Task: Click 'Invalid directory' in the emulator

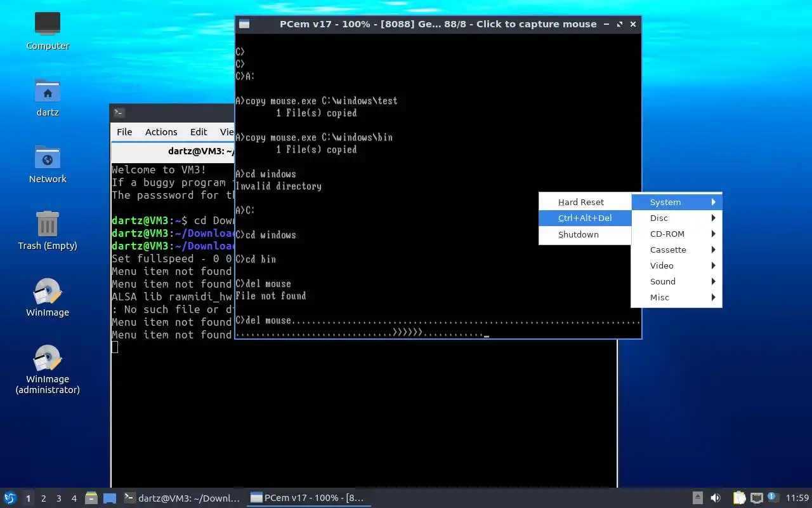Action: [x=278, y=186]
